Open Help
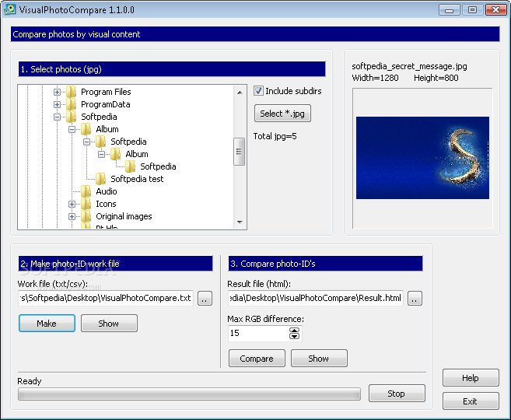 [x=471, y=378]
